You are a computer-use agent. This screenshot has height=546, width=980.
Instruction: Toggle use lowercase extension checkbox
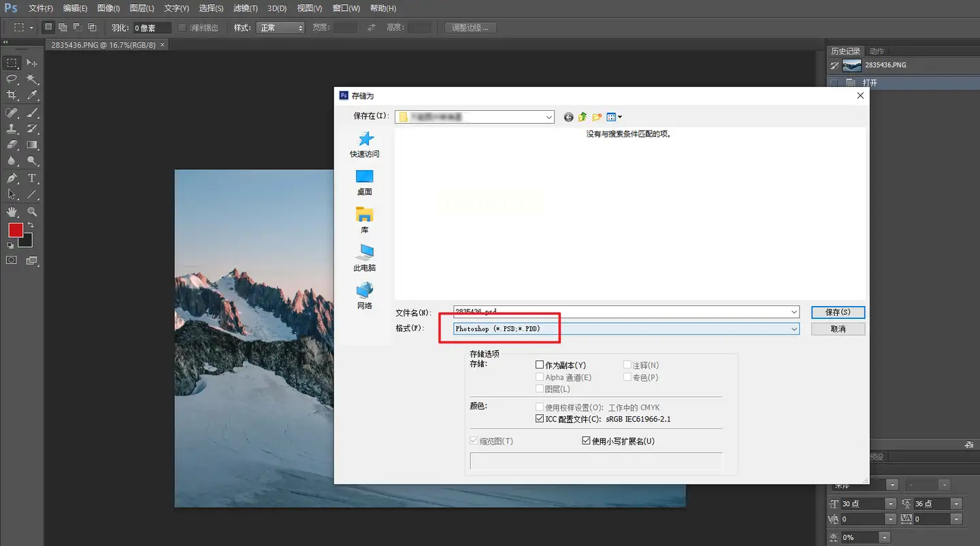tap(586, 441)
